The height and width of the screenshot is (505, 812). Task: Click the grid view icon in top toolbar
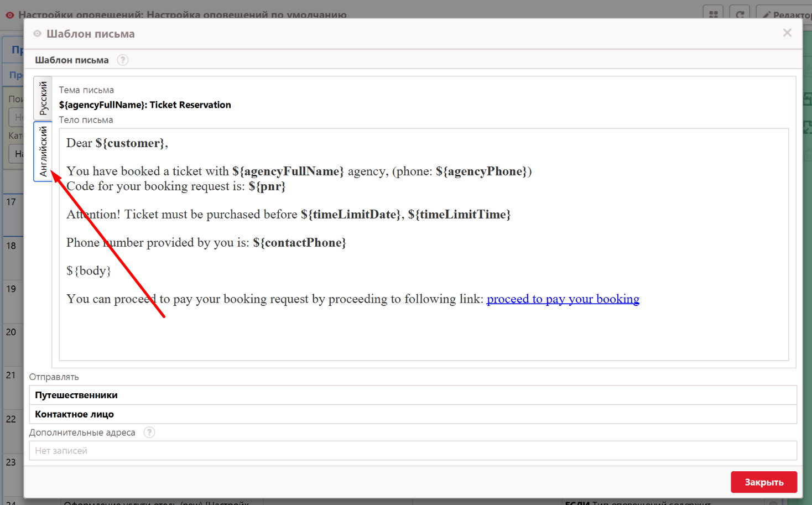(x=713, y=14)
